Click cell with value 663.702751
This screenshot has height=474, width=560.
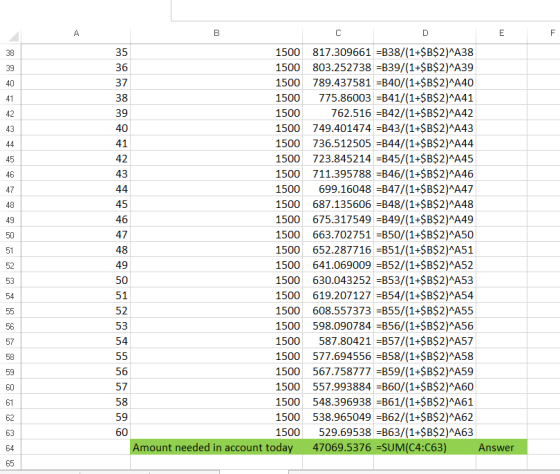(x=338, y=235)
